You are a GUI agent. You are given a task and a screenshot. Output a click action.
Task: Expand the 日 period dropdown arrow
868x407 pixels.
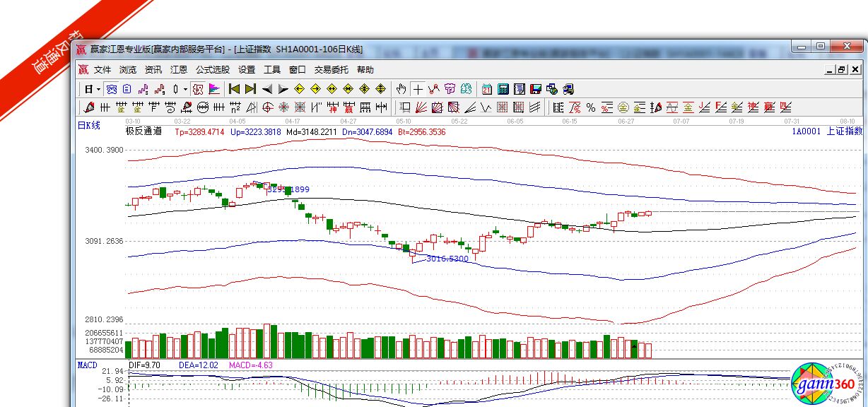click(98, 89)
